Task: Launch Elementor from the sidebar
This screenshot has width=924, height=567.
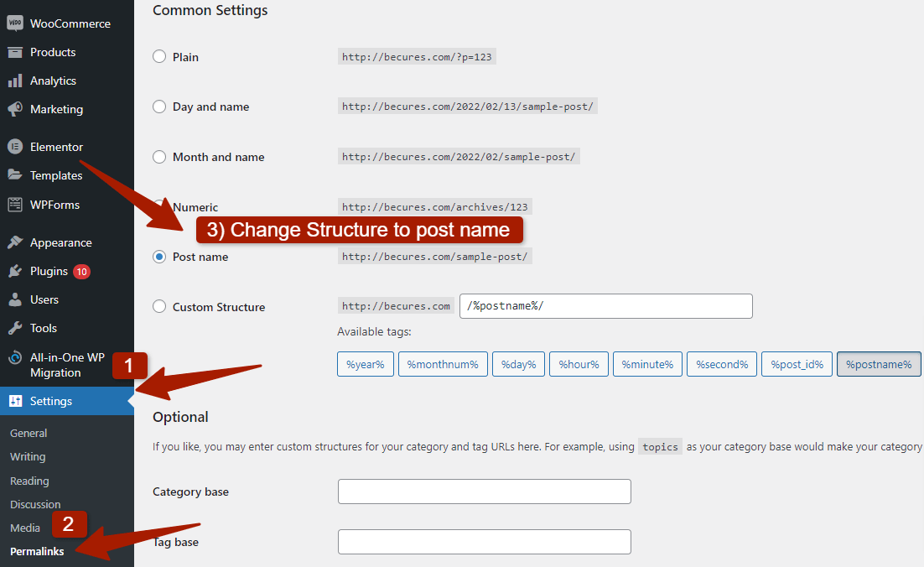Action: [56, 146]
